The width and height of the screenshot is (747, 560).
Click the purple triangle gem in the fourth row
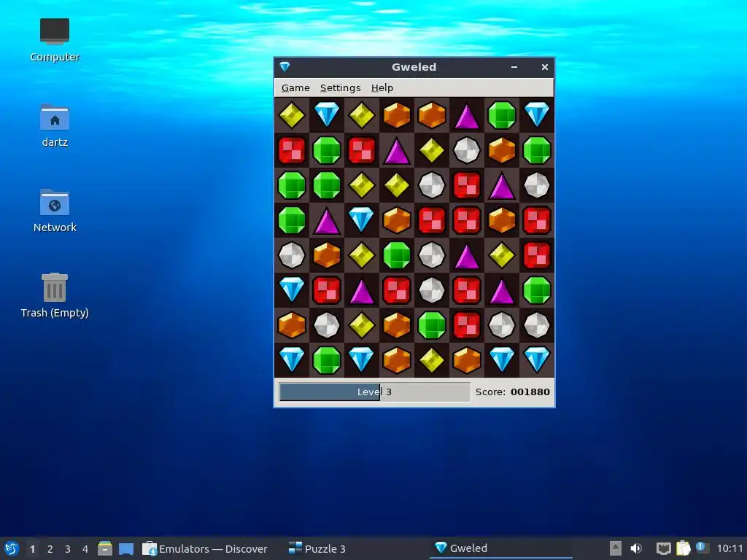(327, 221)
